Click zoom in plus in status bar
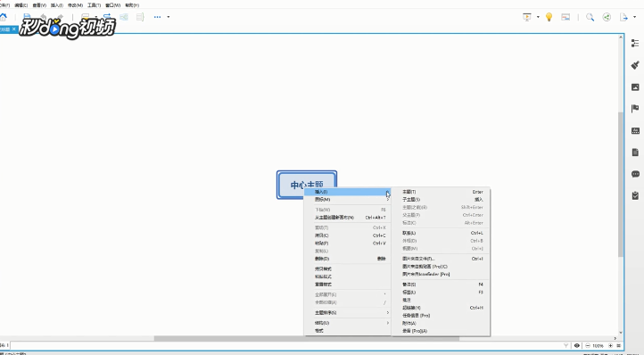Screen dimensions: 644x355 610,345
